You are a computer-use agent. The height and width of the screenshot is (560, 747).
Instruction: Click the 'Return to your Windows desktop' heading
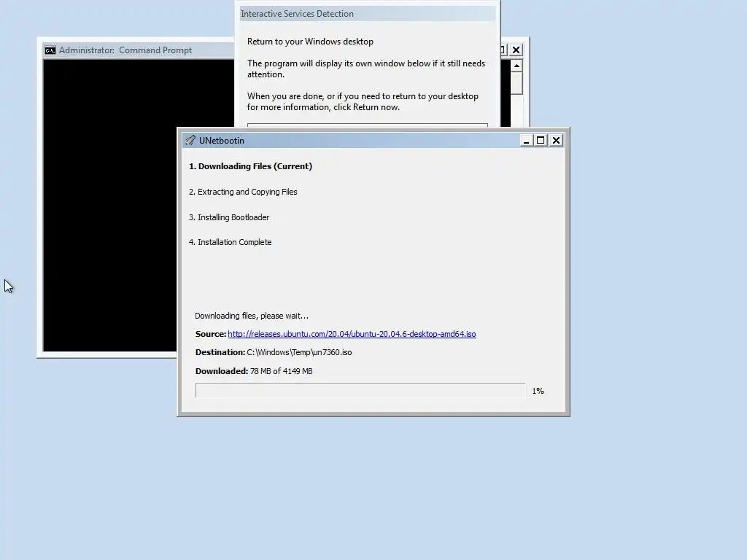(x=310, y=42)
